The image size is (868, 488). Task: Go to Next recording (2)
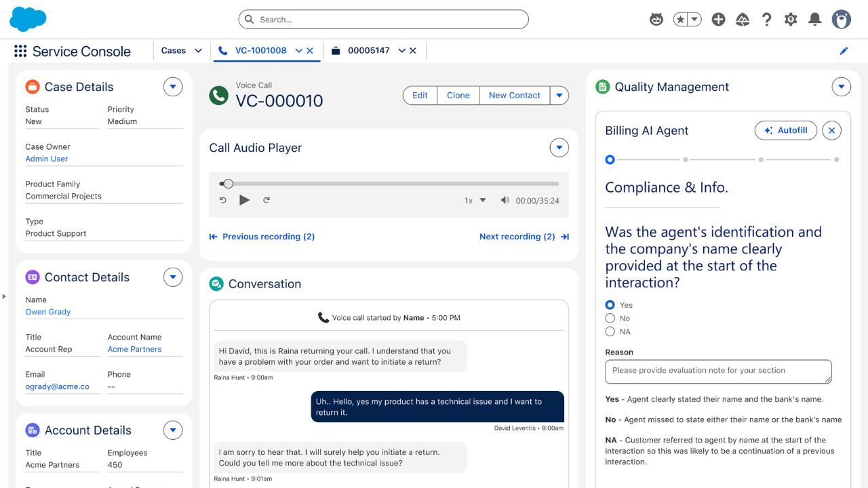tap(524, 237)
